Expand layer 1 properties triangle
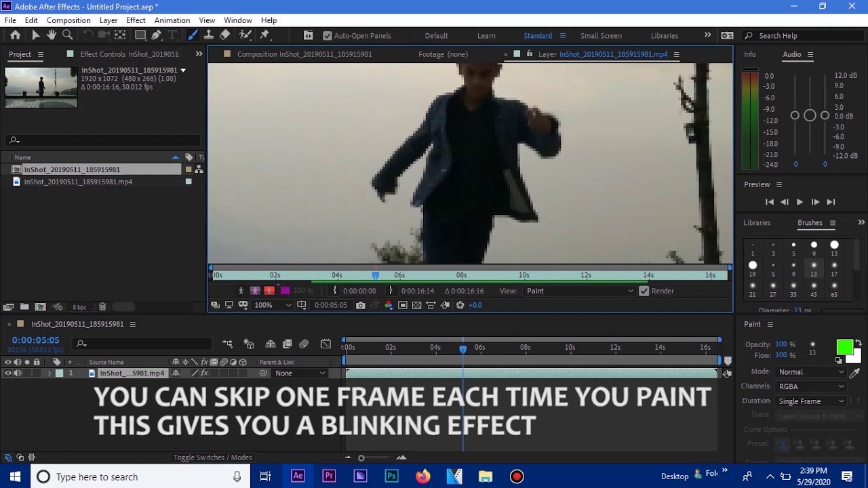Image resolution: width=868 pixels, height=488 pixels. [x=49, y=373]
